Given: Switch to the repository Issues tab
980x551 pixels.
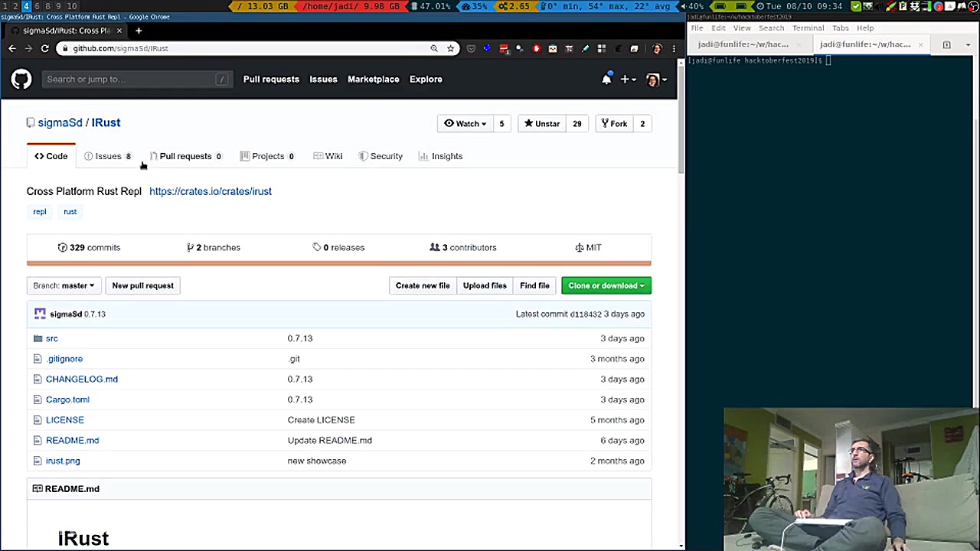Looking at the screenshot, I should click(x=108, y=156).
